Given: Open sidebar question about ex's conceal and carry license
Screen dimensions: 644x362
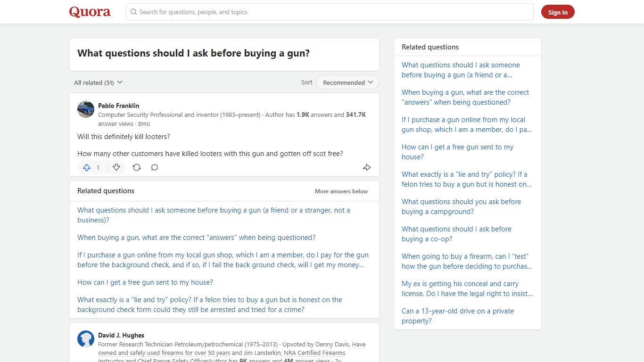Looking at the screenshot, I should point(467,288).
